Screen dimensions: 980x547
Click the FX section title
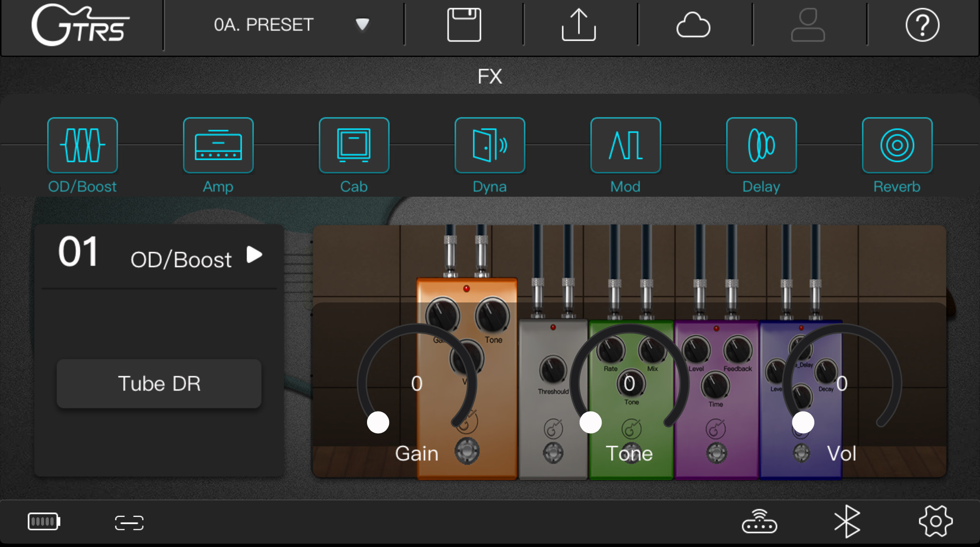[490, 77]
